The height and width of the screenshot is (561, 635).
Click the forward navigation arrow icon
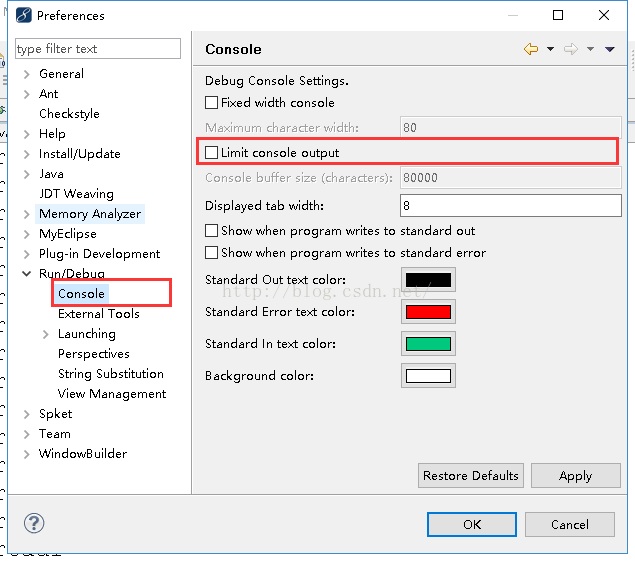[x=571, y=49]
